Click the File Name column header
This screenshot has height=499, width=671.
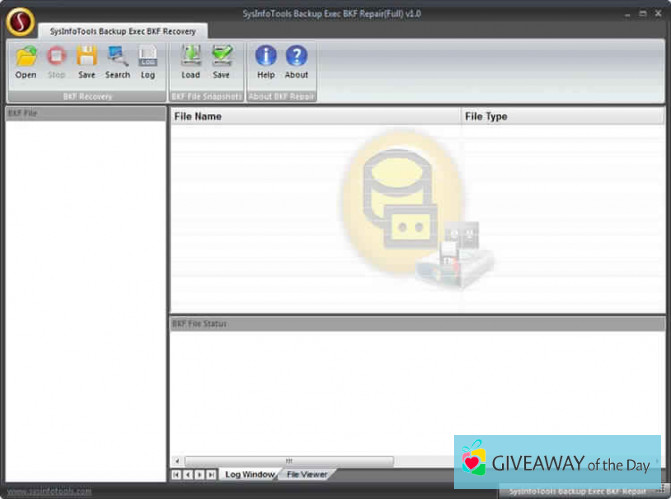[x=315, y=117]
